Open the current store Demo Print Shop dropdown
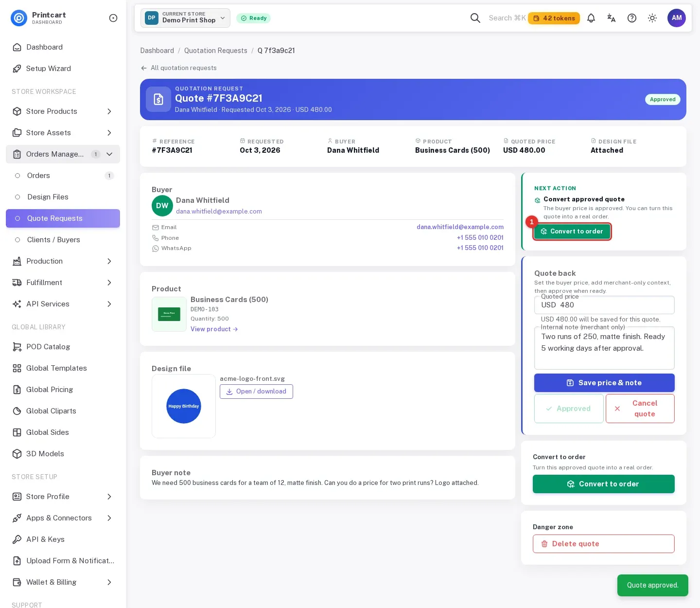The height and width of the screenshot is (608, 700). (185, 18)
